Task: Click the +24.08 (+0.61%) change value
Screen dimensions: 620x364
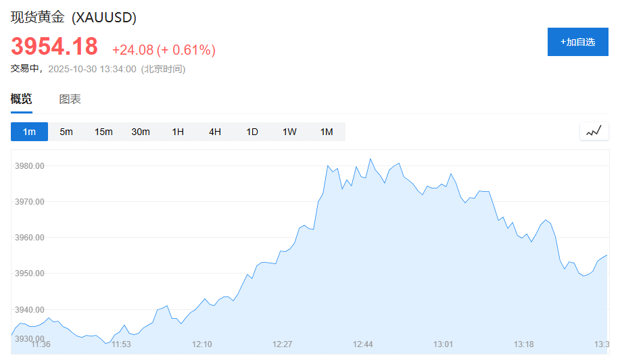Action: pos(164,50)
